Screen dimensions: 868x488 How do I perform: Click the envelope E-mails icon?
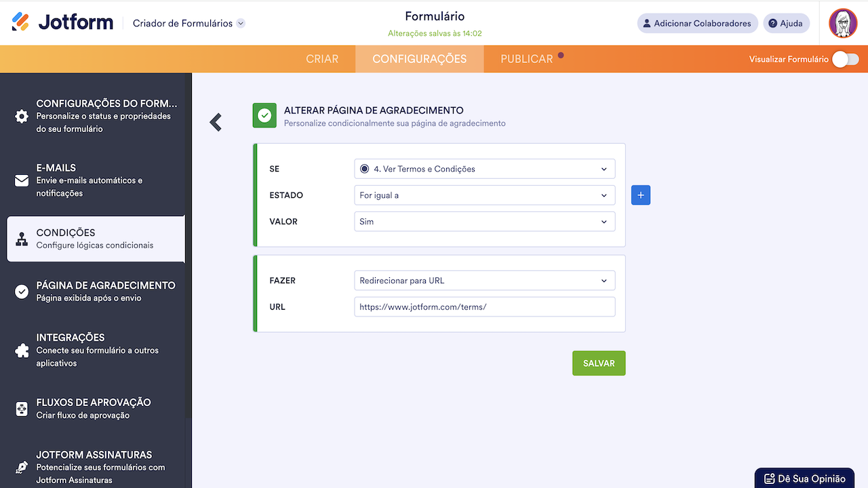coord(22,181)
